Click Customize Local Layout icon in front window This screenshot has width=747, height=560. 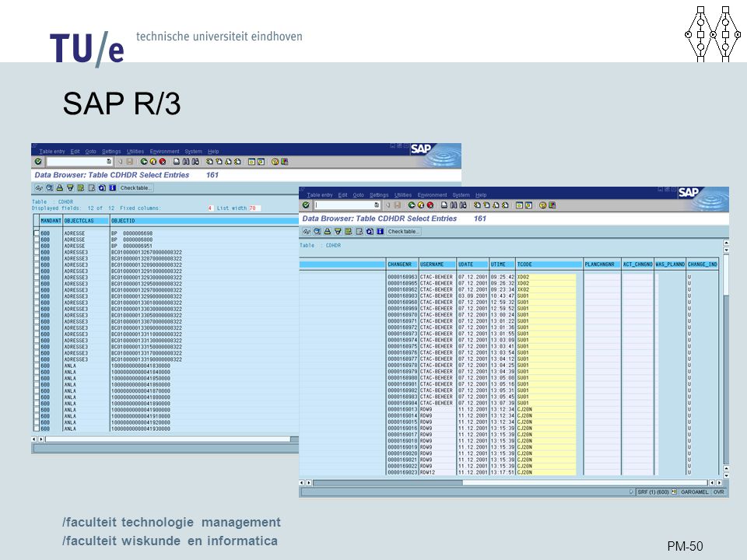coord(552,205)
